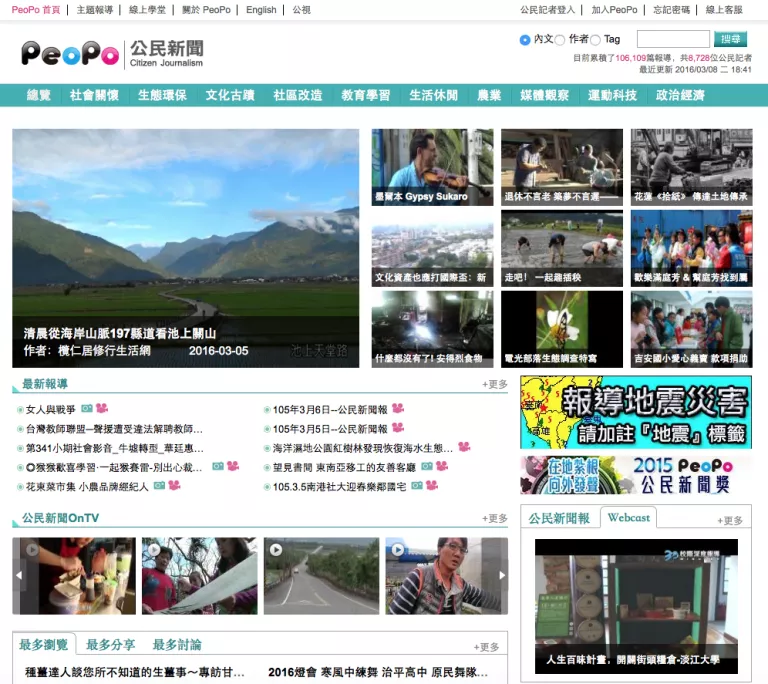
Task: Click video icon beside 猴猴歡喜學習 headline
Action: pyautogui.click(x=233, y=466)
